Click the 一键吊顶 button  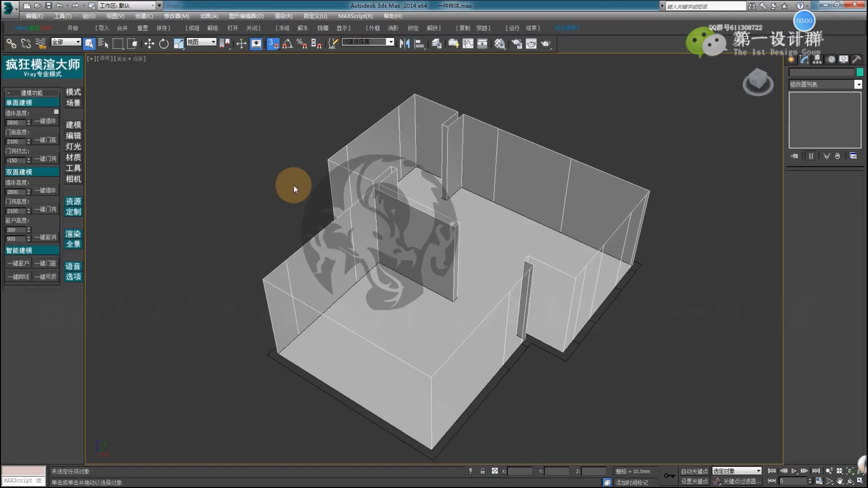45,277
